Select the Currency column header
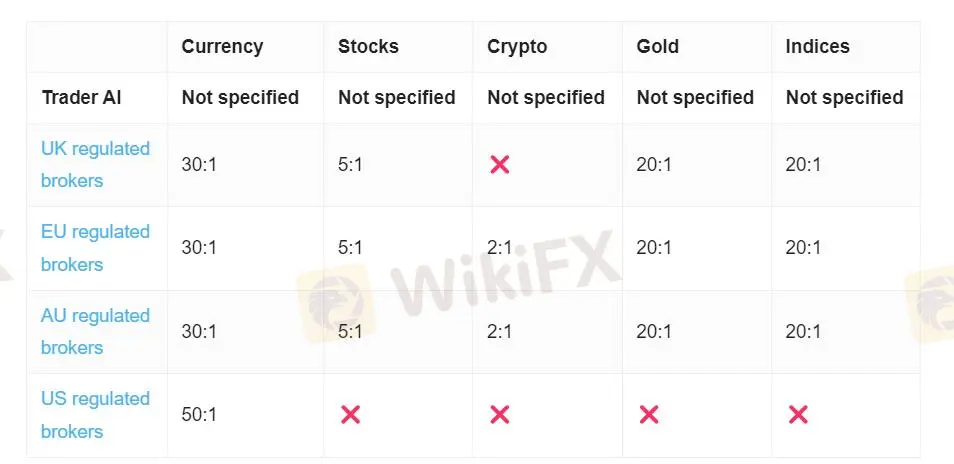The image size is (954, 464). click(222, 47)
